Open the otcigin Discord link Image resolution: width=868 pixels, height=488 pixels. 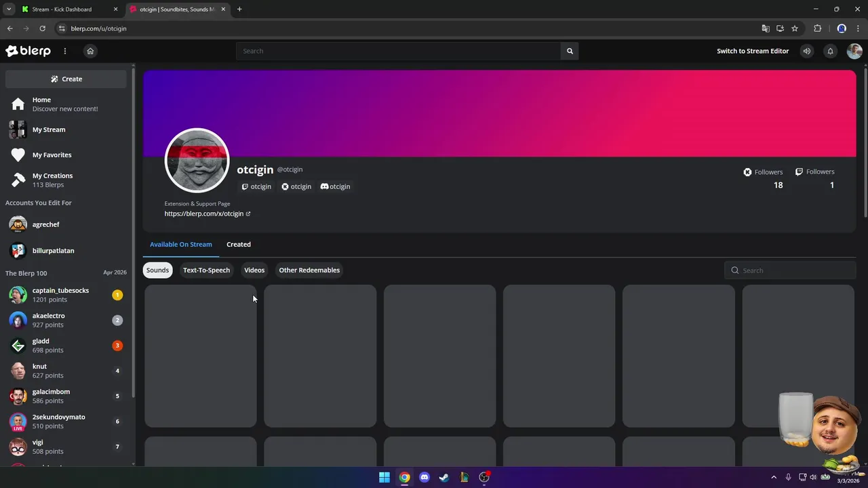[335, 186]
